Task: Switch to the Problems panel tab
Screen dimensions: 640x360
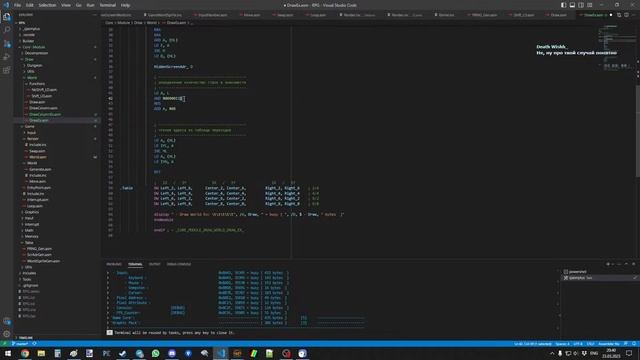Action: tap(114, 264)
